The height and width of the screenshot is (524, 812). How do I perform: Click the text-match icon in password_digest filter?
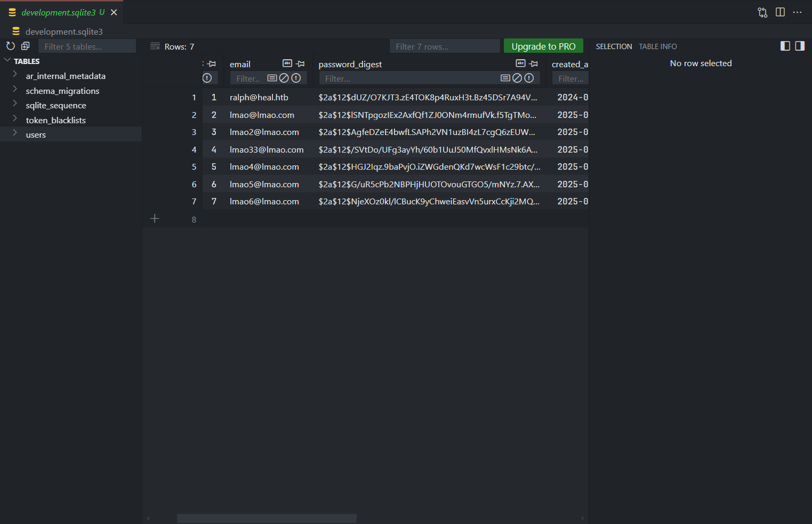tap(505, 78)
